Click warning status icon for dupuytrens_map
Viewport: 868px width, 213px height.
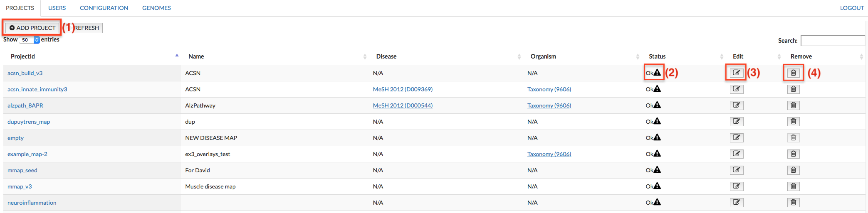[657, 121]
